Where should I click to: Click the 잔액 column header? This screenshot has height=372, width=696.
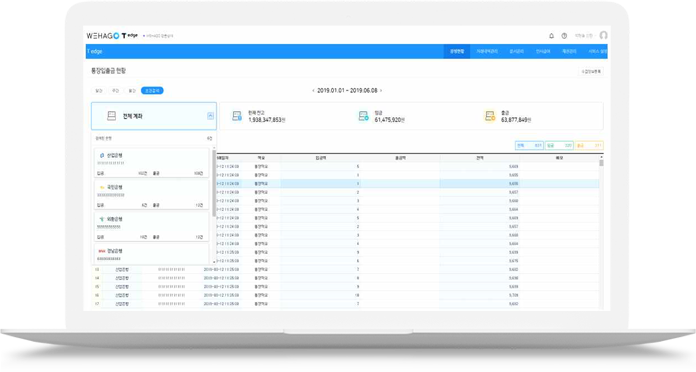480,158
